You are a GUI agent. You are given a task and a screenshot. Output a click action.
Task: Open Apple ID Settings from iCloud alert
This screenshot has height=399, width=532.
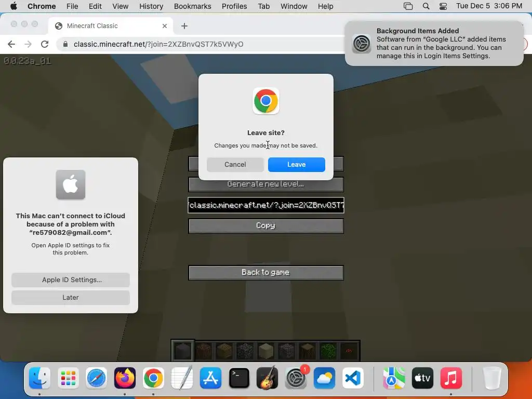(x=71, y=280)
